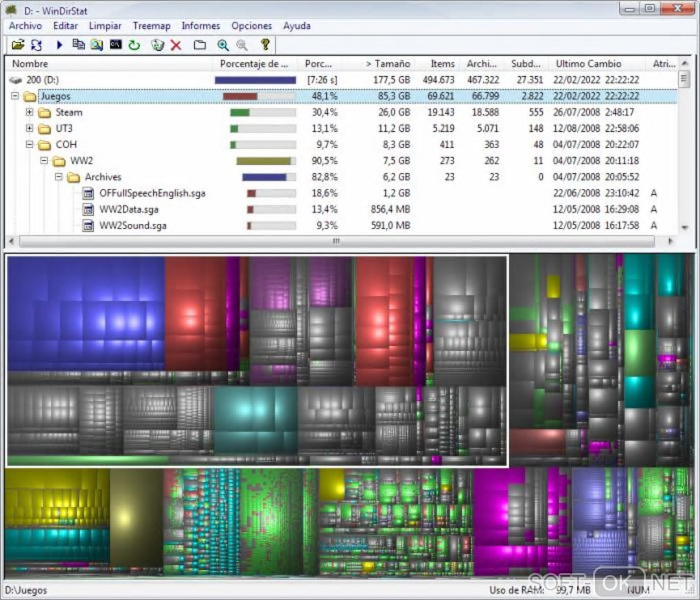Click the yellow Help question mark icon
The image size is (700, 600).
click(264, 45)
